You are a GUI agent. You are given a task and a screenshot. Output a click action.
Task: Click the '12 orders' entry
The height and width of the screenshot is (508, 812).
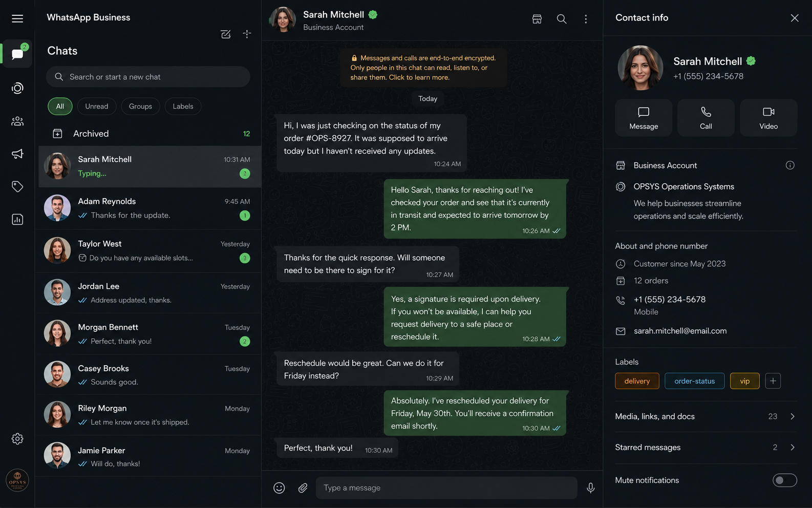(651, 281)
